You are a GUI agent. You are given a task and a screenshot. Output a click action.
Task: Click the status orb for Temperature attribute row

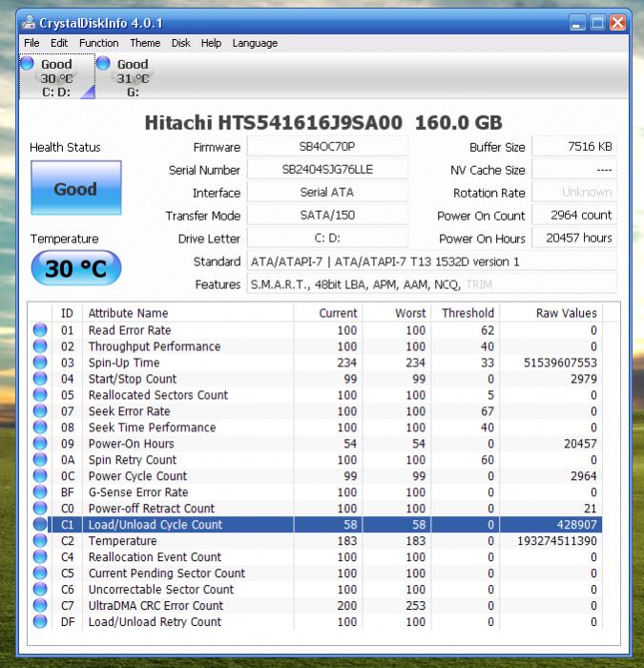(40, 541)
